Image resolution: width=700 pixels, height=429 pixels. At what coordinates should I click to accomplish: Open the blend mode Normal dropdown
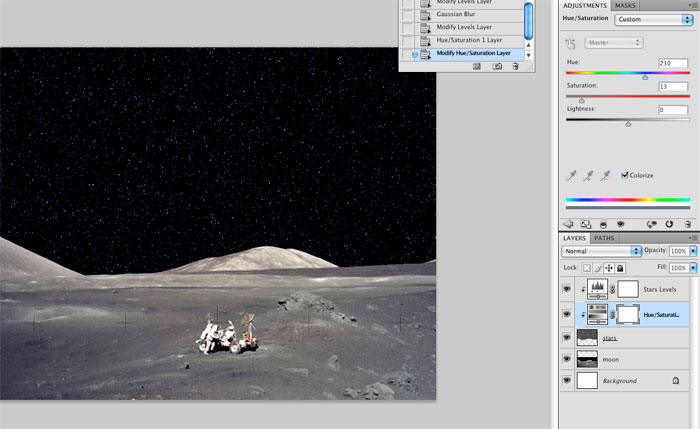598,249
